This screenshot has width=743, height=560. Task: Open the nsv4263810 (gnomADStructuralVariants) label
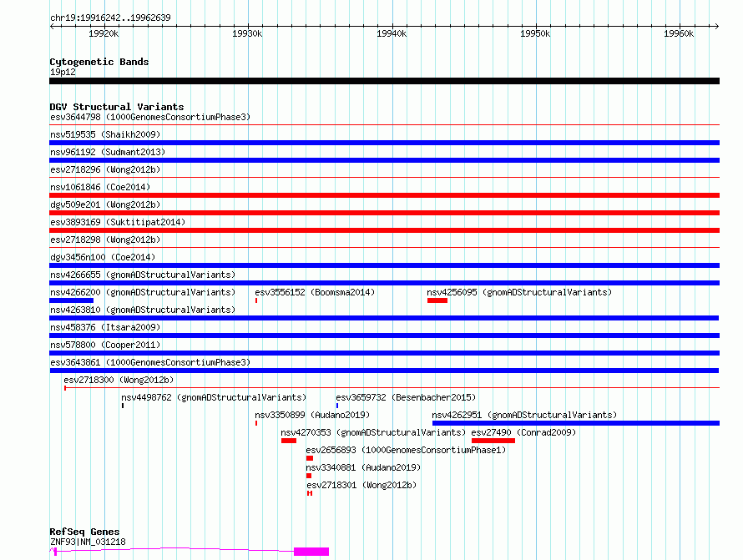(143, 310)
